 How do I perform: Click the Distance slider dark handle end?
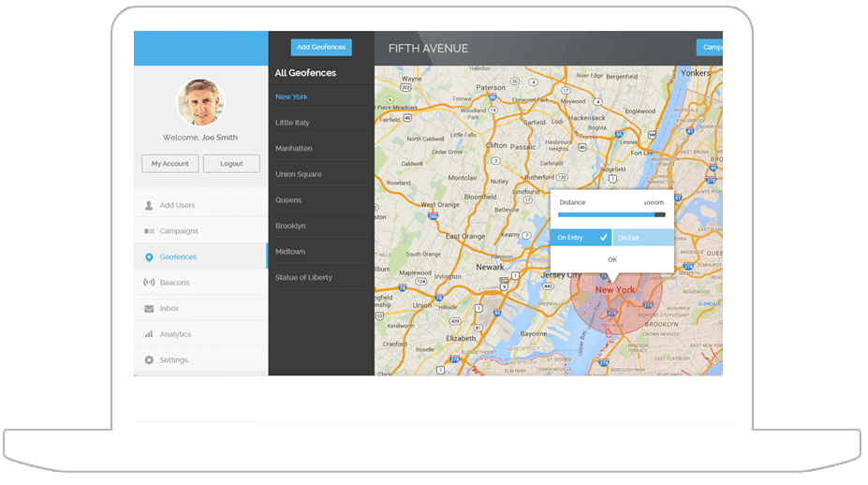click(660, 214)
